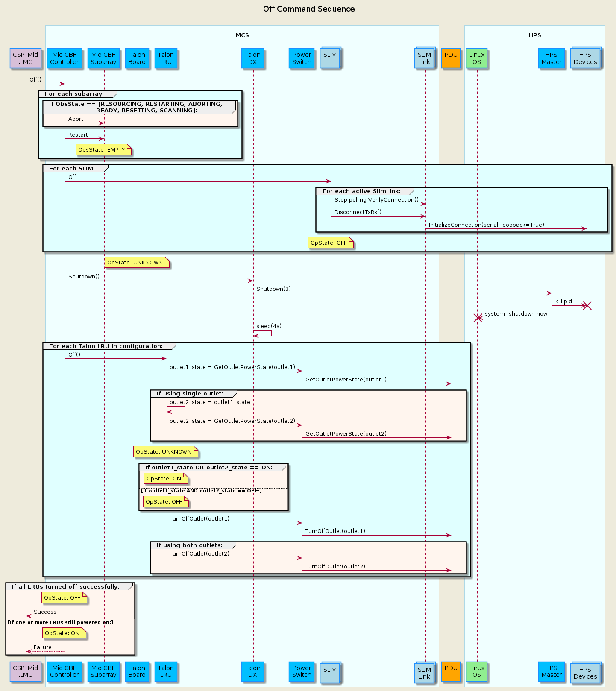The image size is (616, 691).
Task: Click the bottom Talon DX participant box
Action: [x=252, y=671]
